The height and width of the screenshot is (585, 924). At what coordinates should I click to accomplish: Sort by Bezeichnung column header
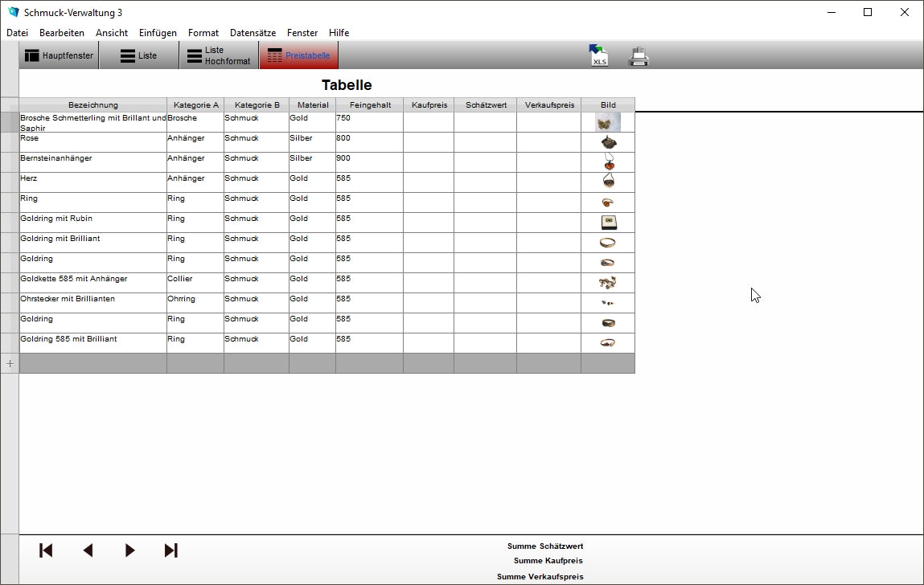(93, 105)
